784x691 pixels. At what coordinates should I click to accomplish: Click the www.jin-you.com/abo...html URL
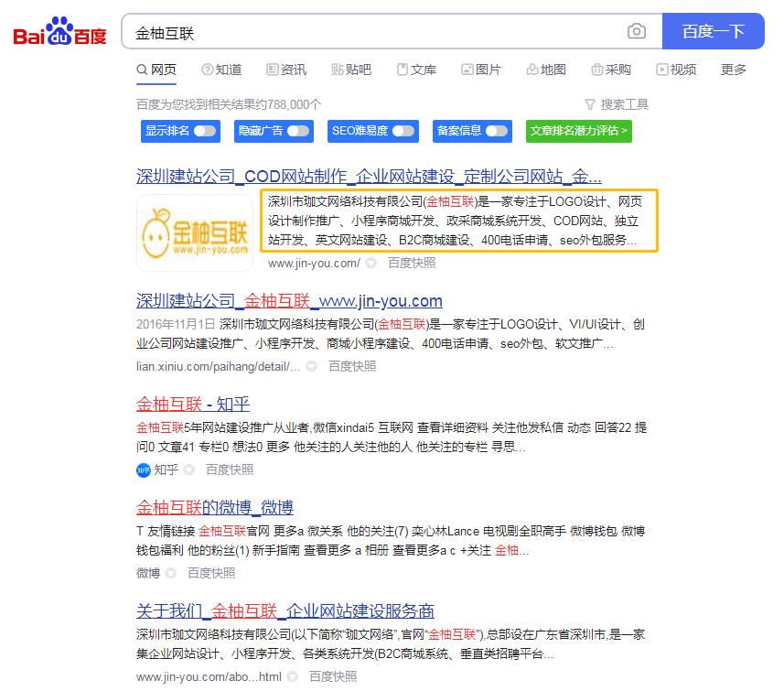tap(209, 677)
